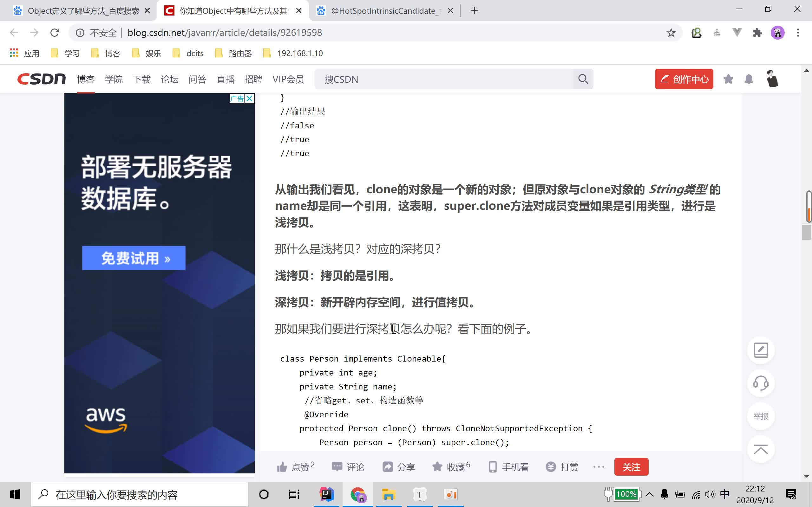Screen dimensions: 812x507
Task: Bookmark this page with the star
Action: [x=671, y=33]
